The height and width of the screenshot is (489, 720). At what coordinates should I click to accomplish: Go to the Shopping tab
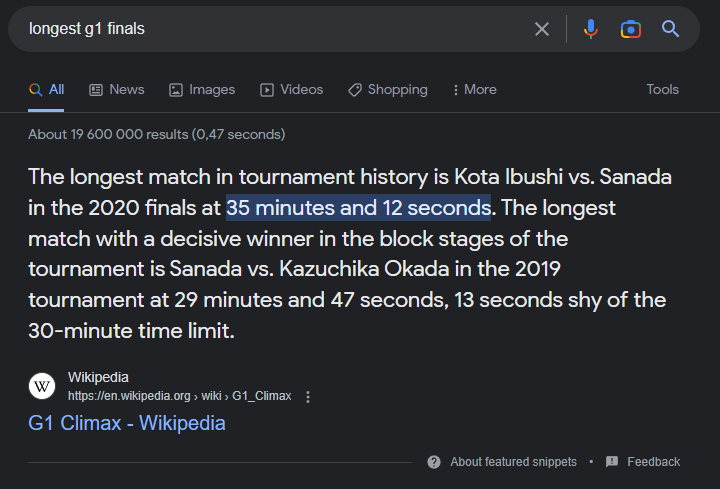pyautogui.click(x=388, y=90)
